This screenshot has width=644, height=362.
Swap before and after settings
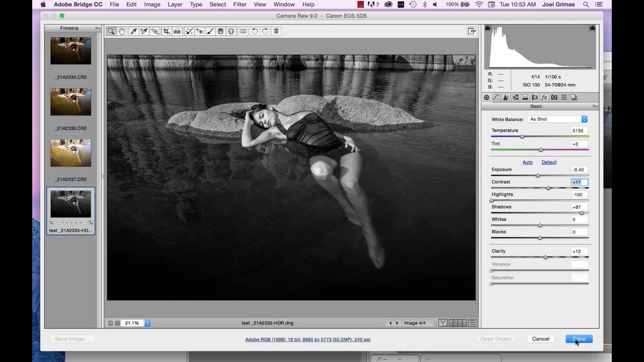coord(453,323)
